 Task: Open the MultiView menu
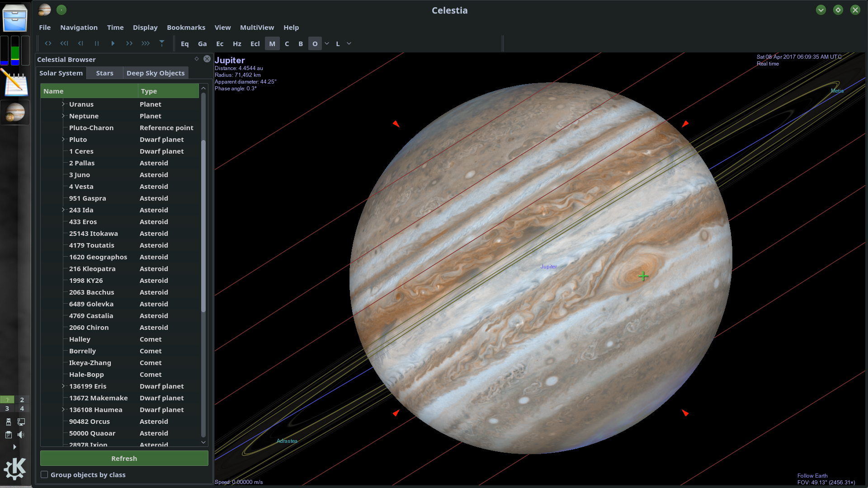(257, 28)
